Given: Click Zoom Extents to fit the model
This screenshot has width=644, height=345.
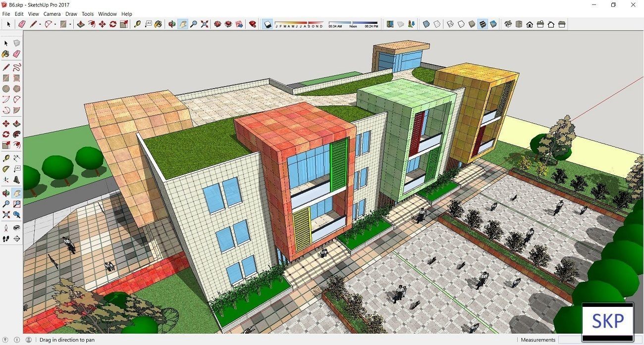Looking at the screenshot, I should pos(205,24).
